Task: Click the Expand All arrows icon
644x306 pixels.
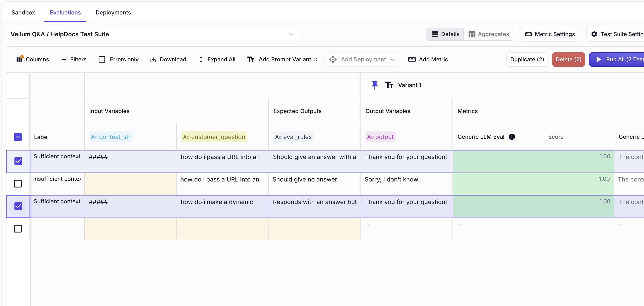Action: click(x=201, y=59)
